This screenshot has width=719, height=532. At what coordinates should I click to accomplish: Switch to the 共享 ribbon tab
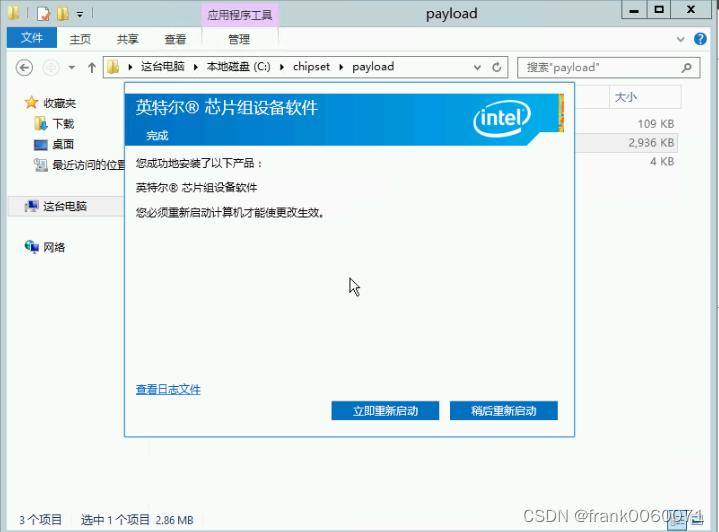point(127,39)
